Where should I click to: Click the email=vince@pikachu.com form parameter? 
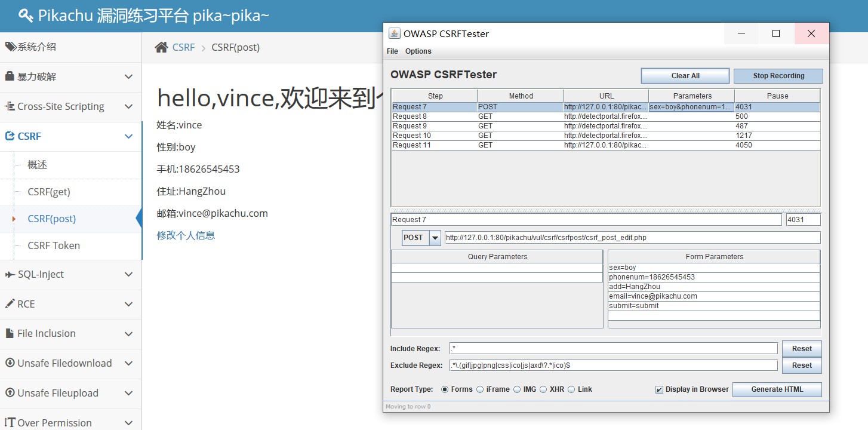pyautogui.click(x=714, y=296)
